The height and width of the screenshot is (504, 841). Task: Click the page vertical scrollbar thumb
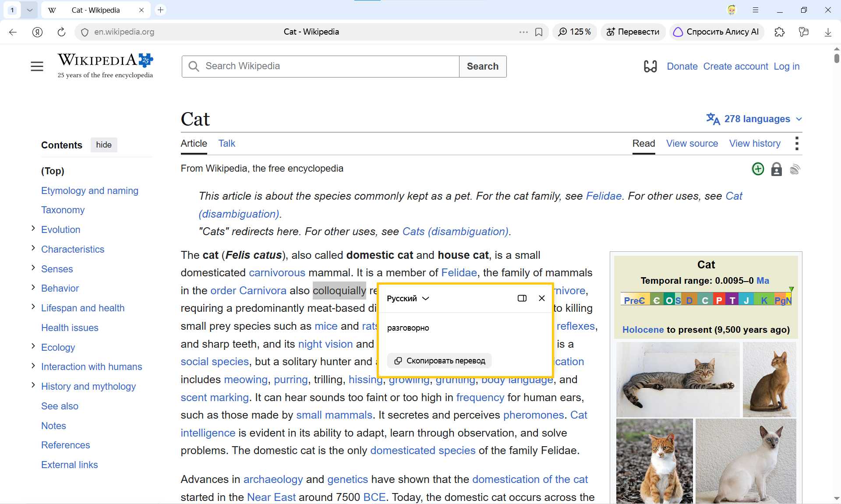coord(837,58)
